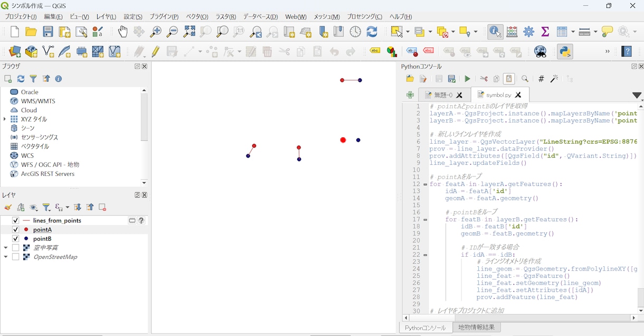Run the script with the green play icon
Screen dimensions: 644x336
click(x=467, y=79)
